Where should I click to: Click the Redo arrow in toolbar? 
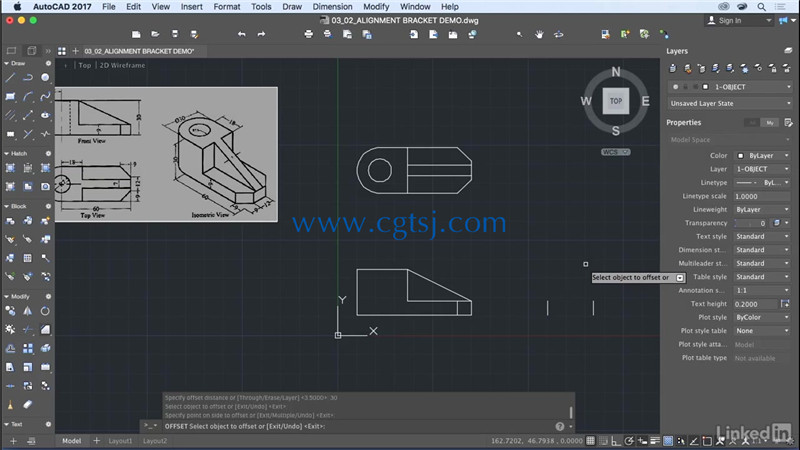[x=261, y=34]
